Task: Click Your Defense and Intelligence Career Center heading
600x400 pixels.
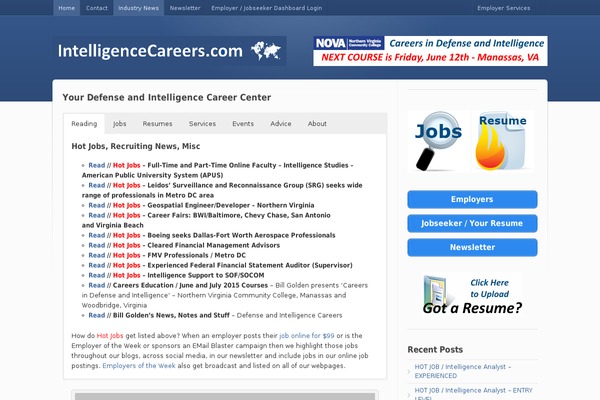Action: pos(166,98)
